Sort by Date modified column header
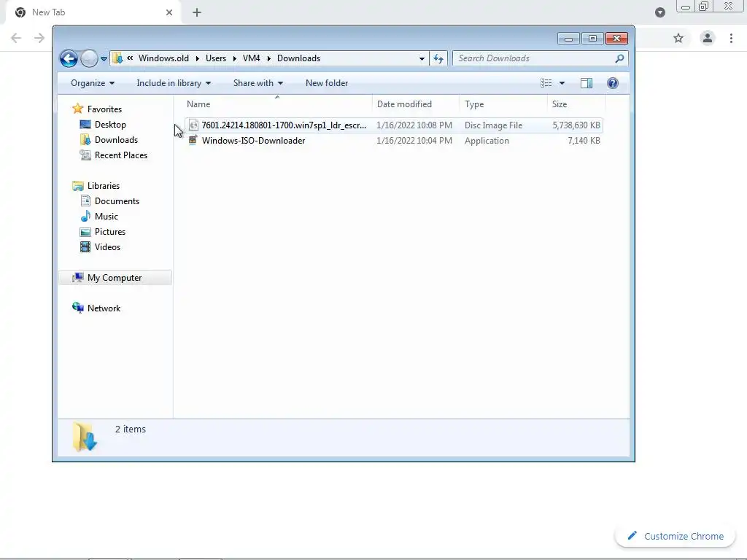The width and height of the screenshot is (747, 560). click(416, 104)
